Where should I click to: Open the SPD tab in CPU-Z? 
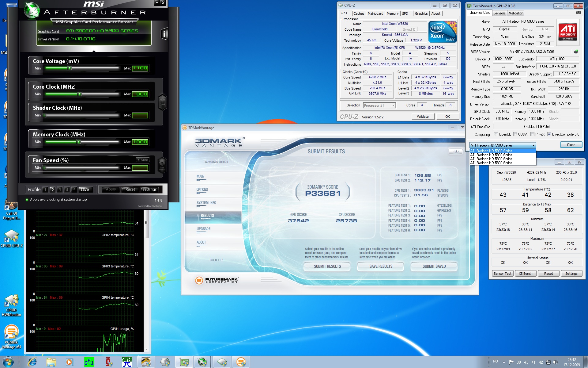(x=405, y=13)
